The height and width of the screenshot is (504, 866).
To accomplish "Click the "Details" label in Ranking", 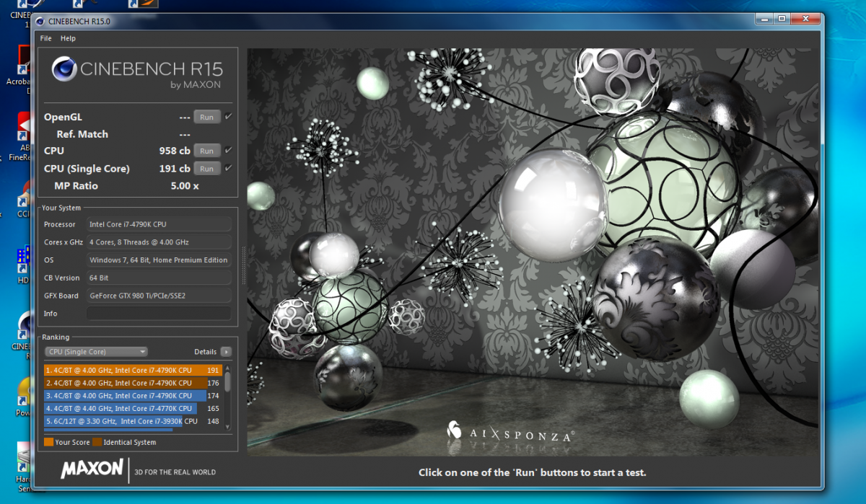I will pos(206,352).
